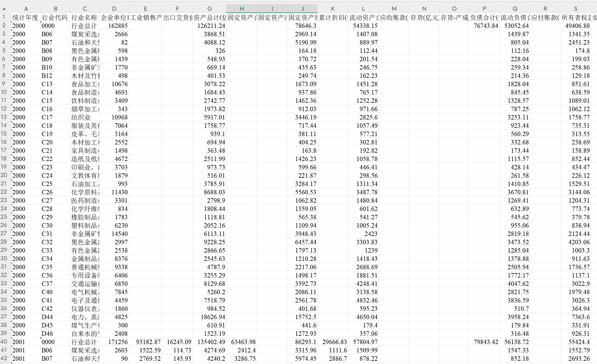Select row 40 header
Viewport: 597px width, 364px height.
pyautogui.click(x=4, y=342)
